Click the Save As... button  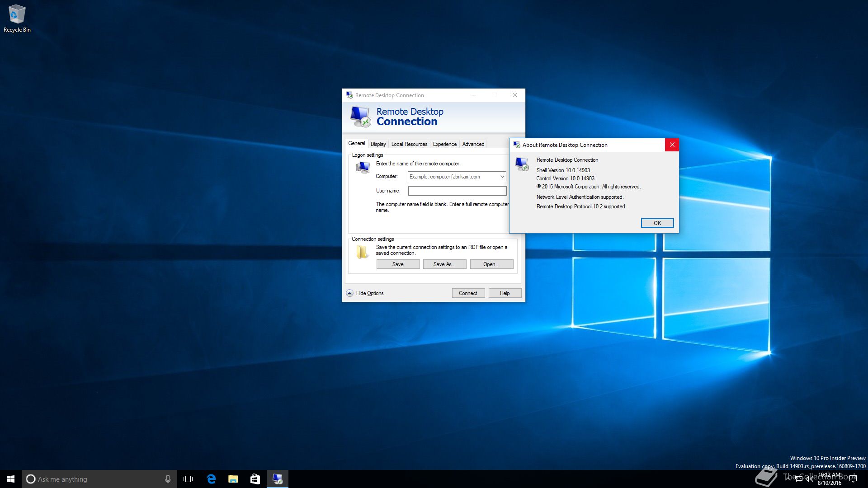(444, 264)
